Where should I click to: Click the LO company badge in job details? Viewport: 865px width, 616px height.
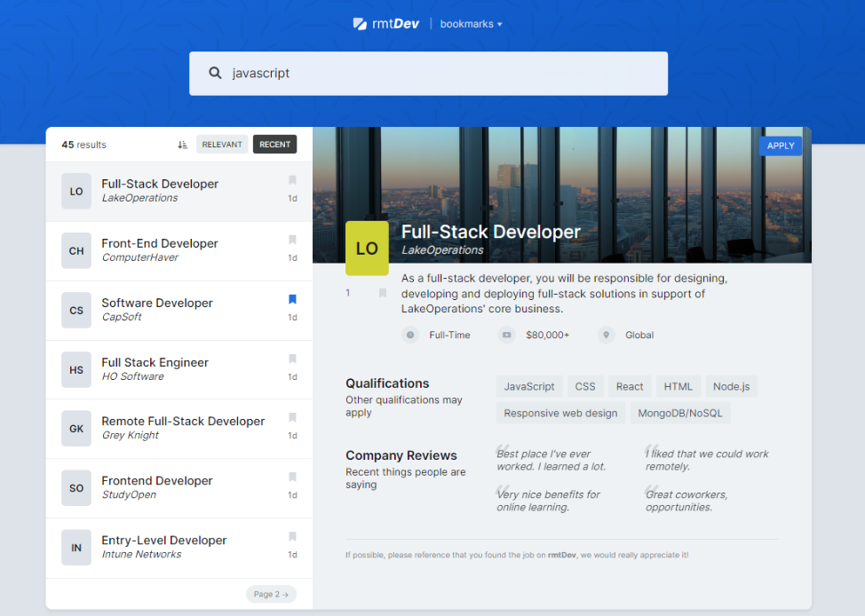(367, 249)
